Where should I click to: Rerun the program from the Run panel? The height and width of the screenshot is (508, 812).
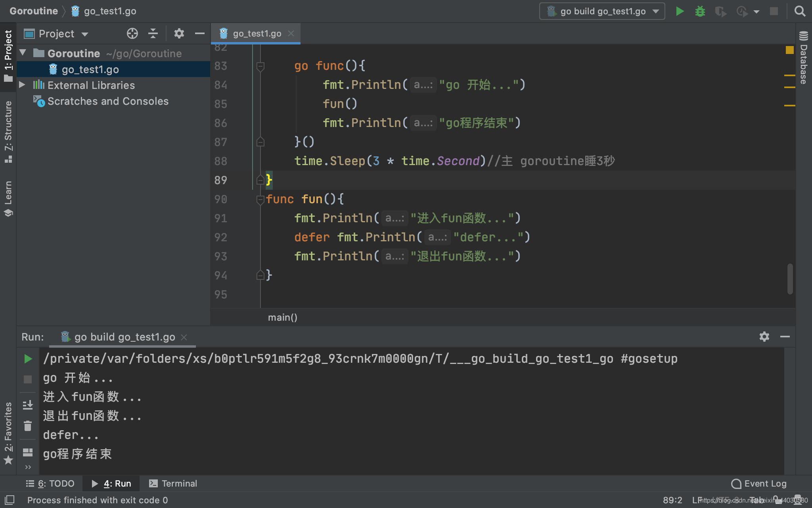28,359
